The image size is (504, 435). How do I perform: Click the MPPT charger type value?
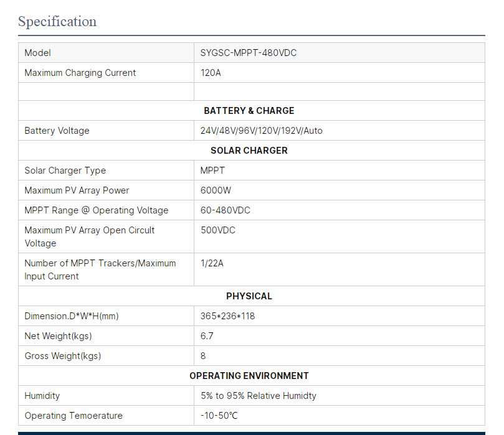[x=212, y=171]
